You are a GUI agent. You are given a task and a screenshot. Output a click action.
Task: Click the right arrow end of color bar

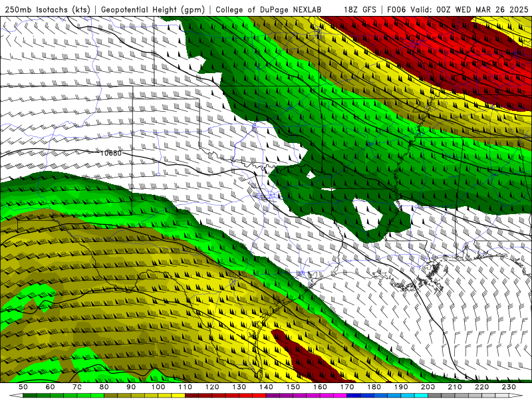[x=516, y=396]
